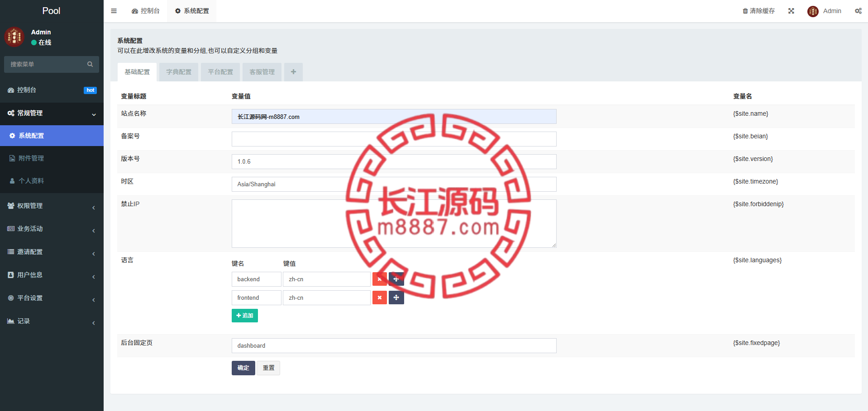Click the {$site.fixedpage} variable name
Viewport: 868px width, 411px height.
(757, 343)
